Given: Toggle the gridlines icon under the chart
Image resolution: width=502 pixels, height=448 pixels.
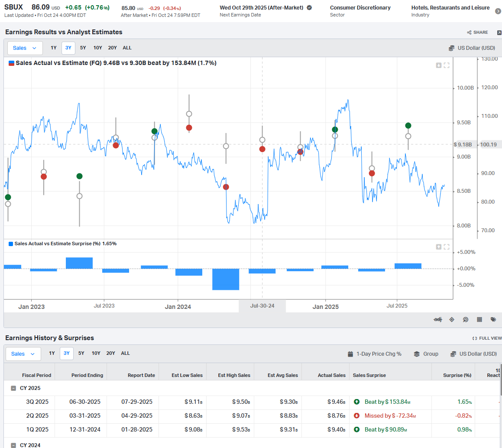Looking at the screenshot, I should pos(479,319).
